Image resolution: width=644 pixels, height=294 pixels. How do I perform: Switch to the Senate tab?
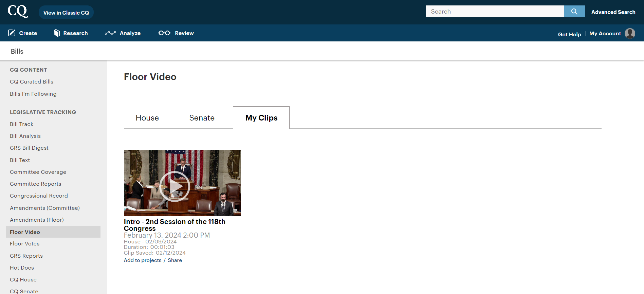202,118
